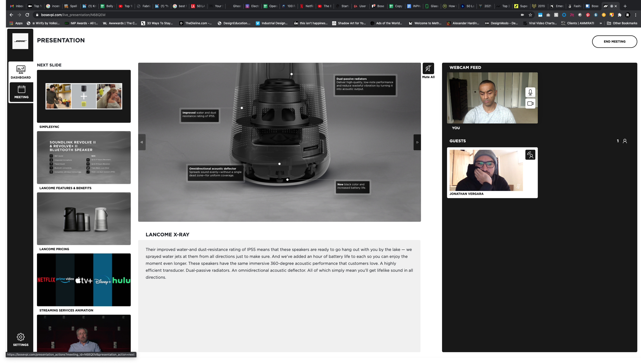
Task: Switch to the Copy browser tab
Action: (x=396, y=6)
